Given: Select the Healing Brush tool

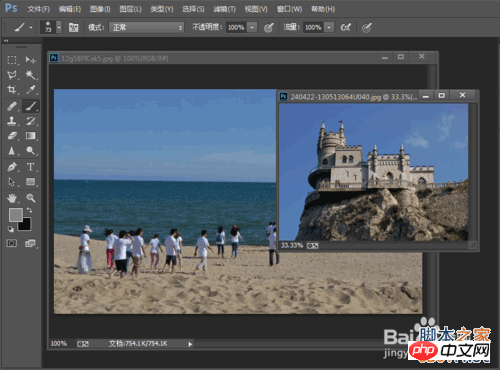Looking at the screenshot, I should click(12, 106).
